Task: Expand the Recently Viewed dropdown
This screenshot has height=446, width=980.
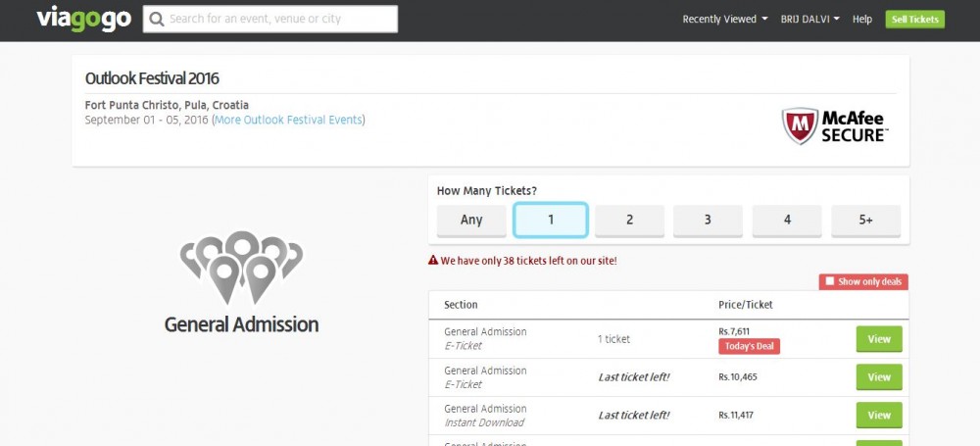Action: tap(725, 20)
